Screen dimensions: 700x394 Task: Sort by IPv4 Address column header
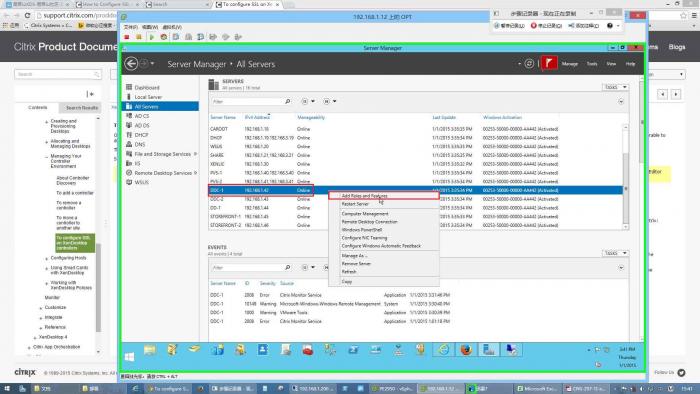point(257,117)
